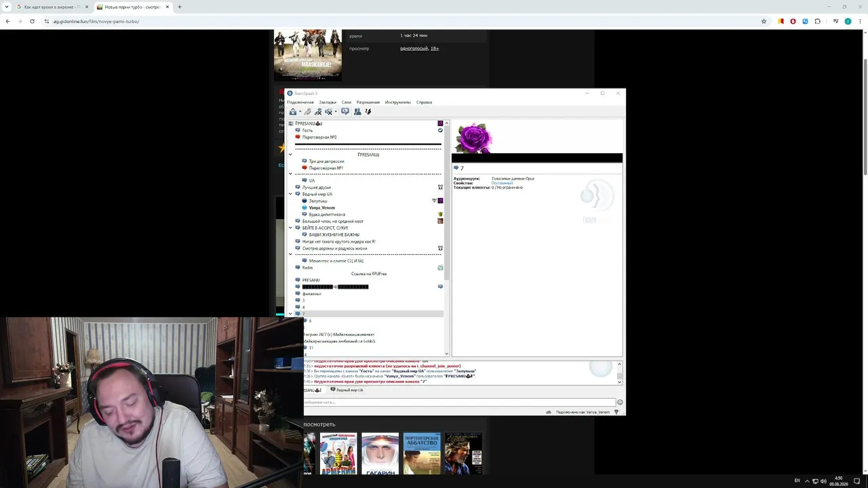Viewport: 868px width, 488px height.
Task: Open the speaker mute dropdown arrow
Action: click(x=336, y=113)
